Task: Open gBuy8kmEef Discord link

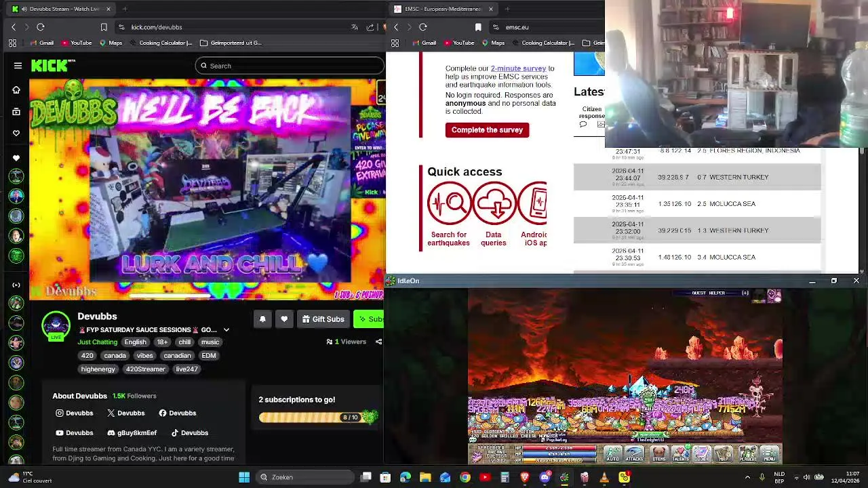Action: coord(132,432)
